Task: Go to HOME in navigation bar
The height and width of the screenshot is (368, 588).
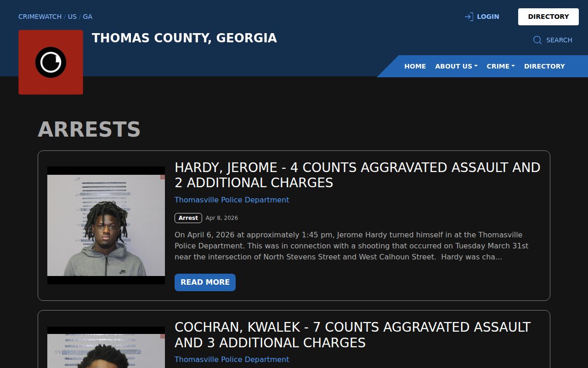Action: pyautogui.click(x=415, y=66)
